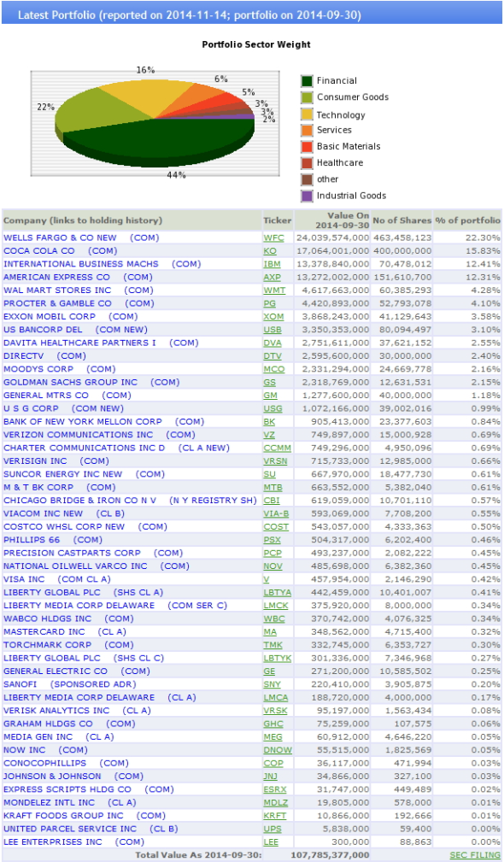
Task: Open VERISIGN INC holding history
Action: [56, 460]
